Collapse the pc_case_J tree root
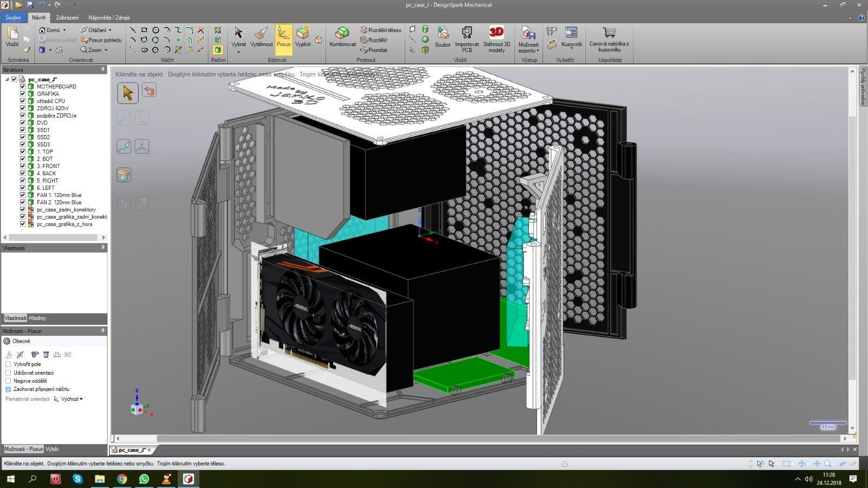Screen dimensions: 868x488 (x=7, y=80)
